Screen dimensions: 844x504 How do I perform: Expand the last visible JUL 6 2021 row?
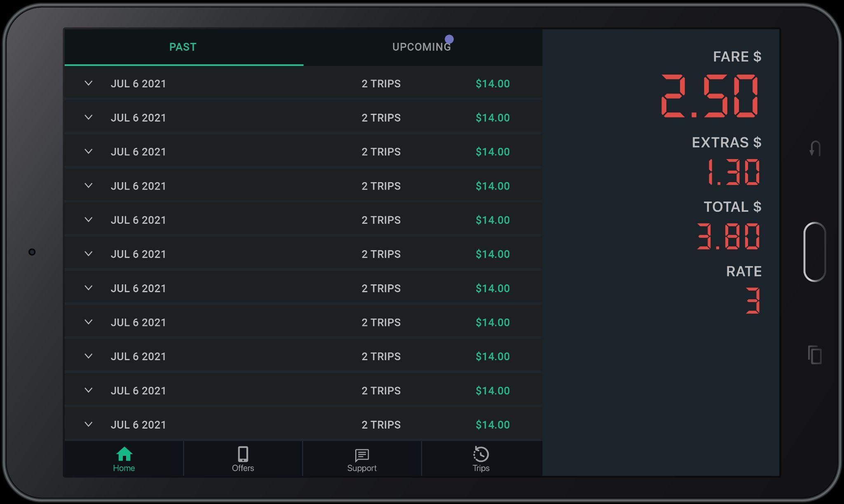(x=88, y=424)
